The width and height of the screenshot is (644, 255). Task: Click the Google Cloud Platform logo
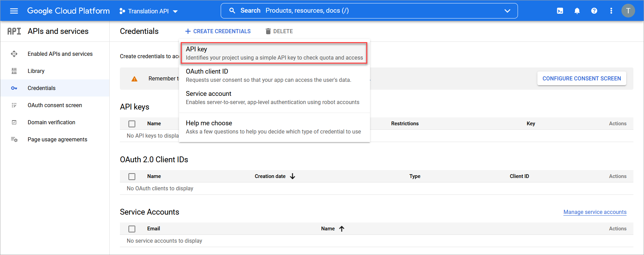(x=68, y=11)
